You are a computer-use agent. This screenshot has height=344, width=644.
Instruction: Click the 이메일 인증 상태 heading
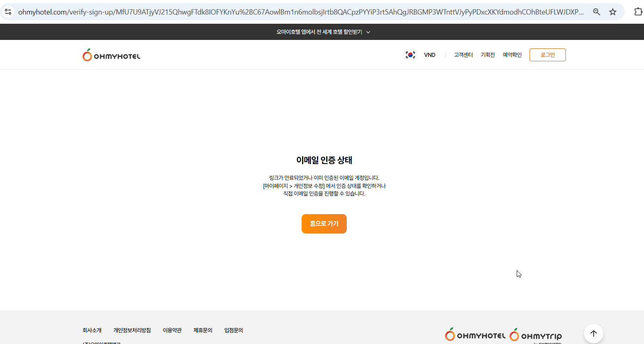pyautogui.click(x=324, y=160)
